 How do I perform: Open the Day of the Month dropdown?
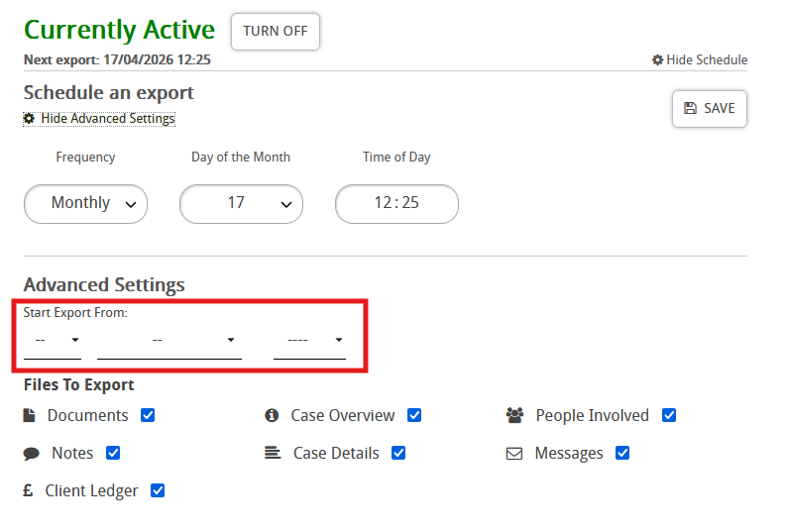[241, 204]
